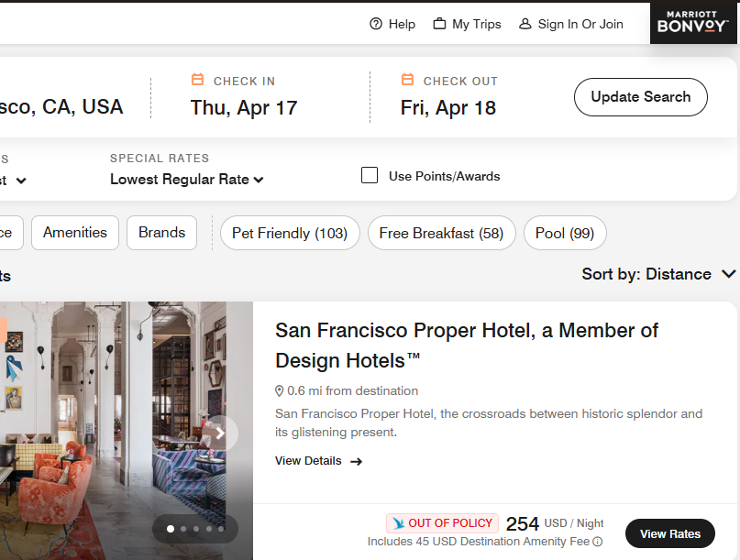740x560 pixels.
Task: Open the Sort by: Distance dropdown
Action: [658, 274]
